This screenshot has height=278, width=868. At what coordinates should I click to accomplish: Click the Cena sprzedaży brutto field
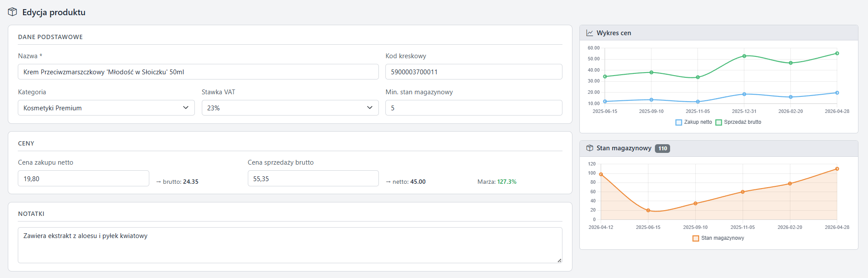pyautogui.click(x=313, y=179)
